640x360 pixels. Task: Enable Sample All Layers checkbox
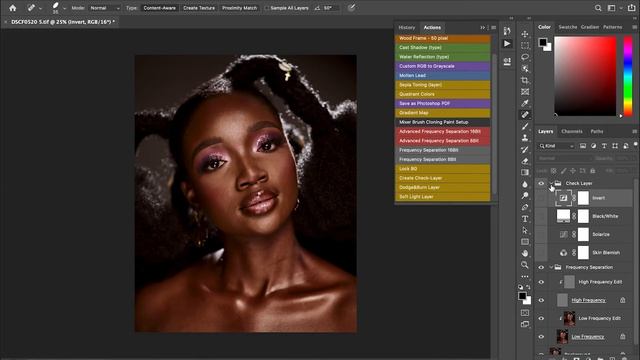click(x=267, y=8)
